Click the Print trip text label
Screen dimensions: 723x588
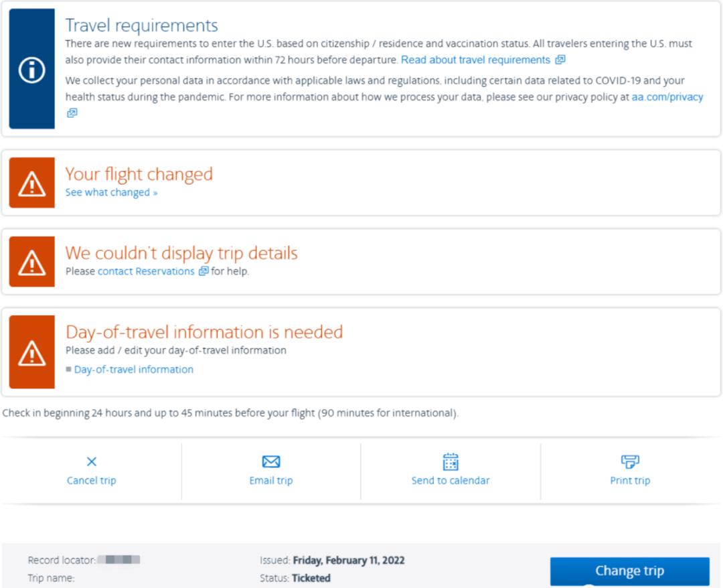[630, 480]
